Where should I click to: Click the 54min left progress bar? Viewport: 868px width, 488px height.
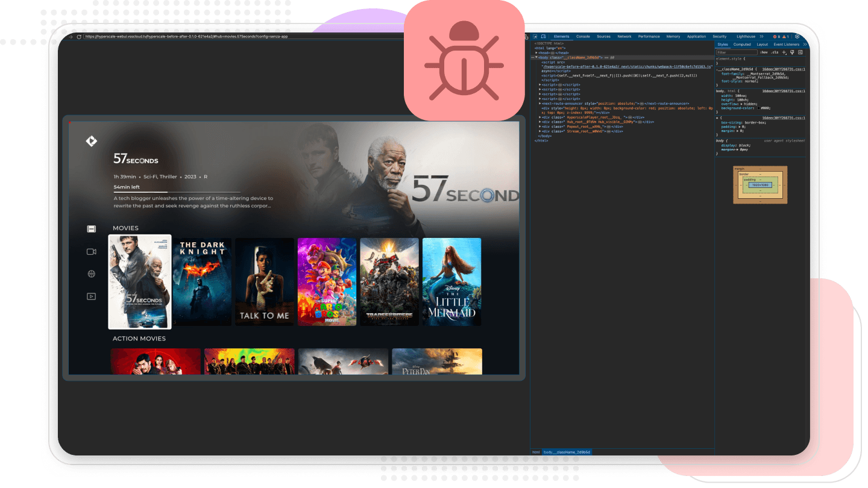pos(177,192)
